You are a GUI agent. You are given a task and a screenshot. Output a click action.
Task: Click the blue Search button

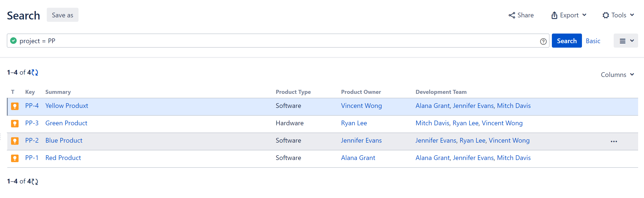(566, 41)
